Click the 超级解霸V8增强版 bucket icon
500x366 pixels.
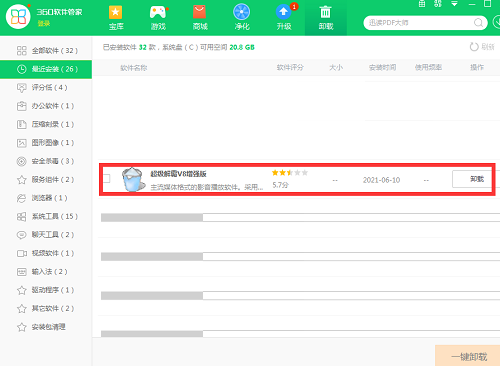pos(133,179)
